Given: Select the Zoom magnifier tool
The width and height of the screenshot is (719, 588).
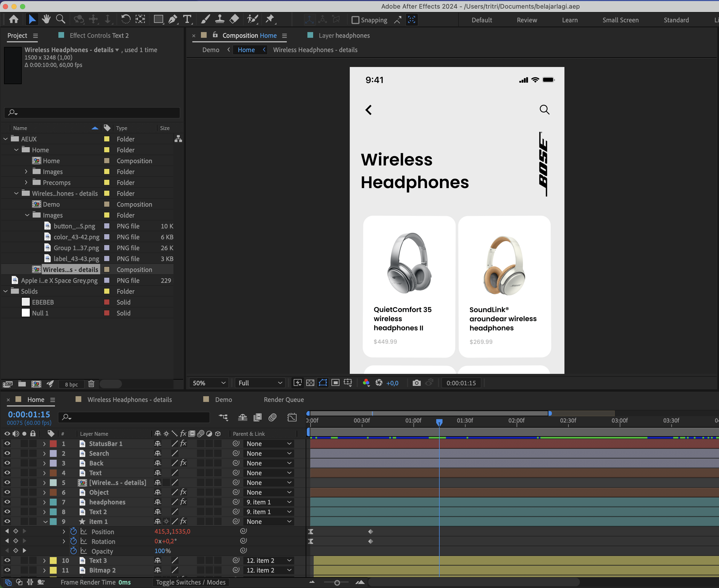Looking at the screenshot, I should click(x=61, y=19).
